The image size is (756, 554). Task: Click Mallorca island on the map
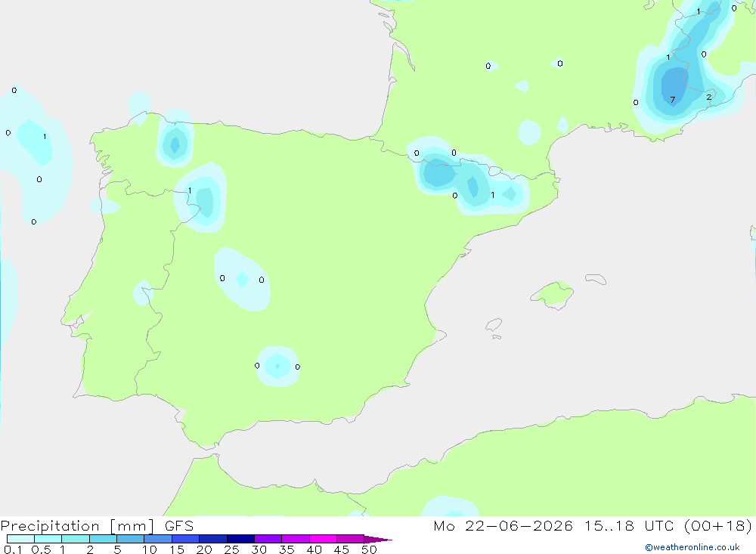tap(553, 294)
